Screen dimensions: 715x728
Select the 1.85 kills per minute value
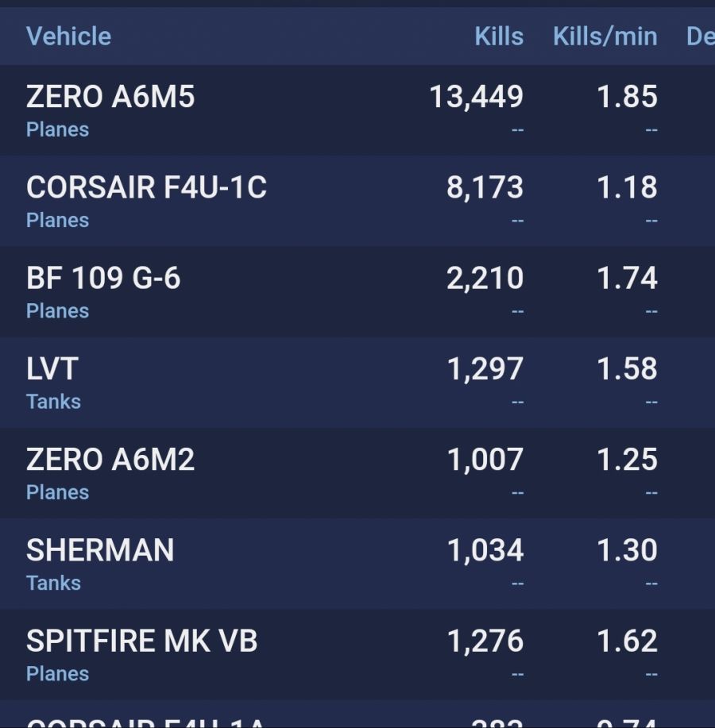pos(627,97)
